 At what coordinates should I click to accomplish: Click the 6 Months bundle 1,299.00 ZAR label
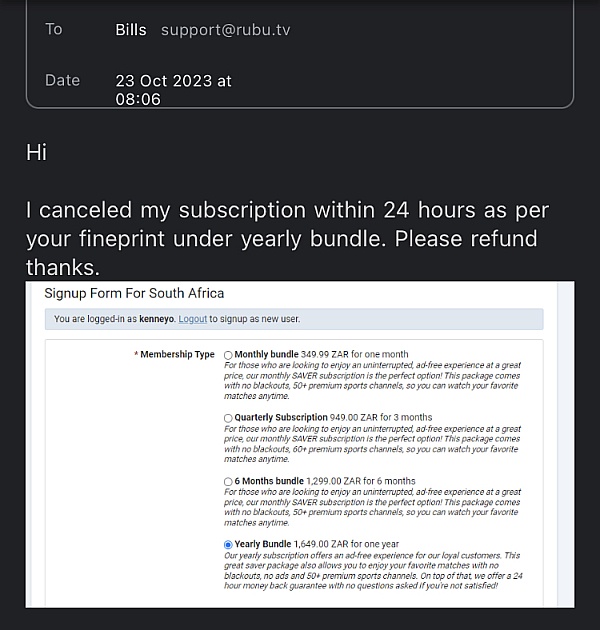click(325, 481)
